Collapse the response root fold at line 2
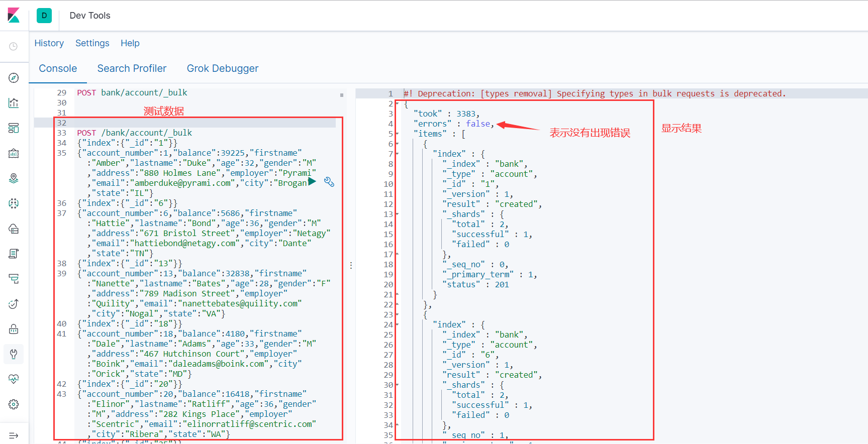Image resolution: width=868 pixels, height=444 pixels. 397,103
